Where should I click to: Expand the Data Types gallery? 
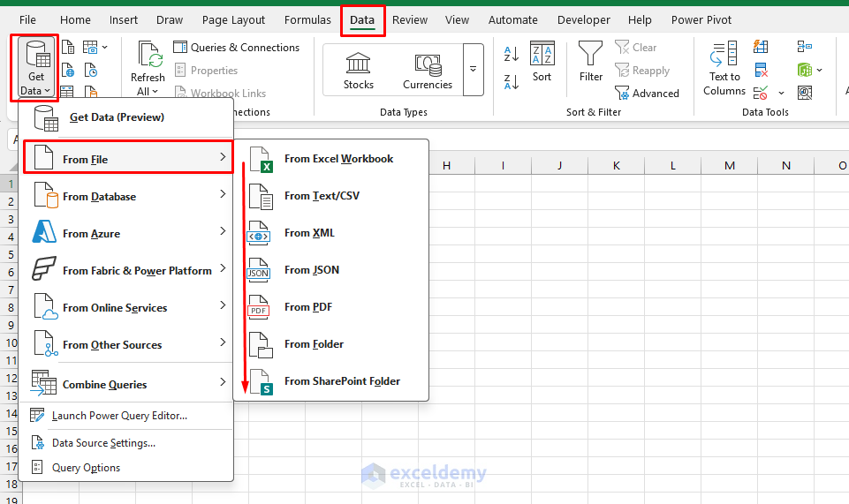click(474, 69)
